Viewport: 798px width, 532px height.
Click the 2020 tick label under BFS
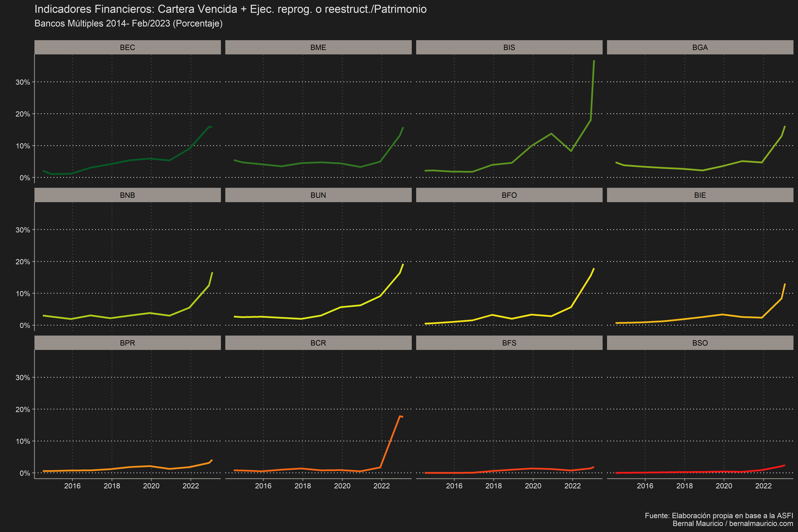click(x=533, y=486)
